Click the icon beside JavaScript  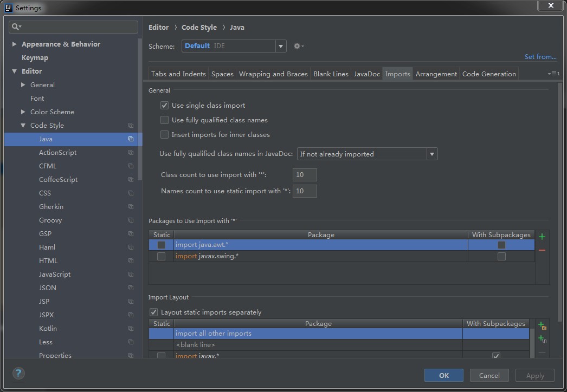pyautogui.click(x=131, y=275)
